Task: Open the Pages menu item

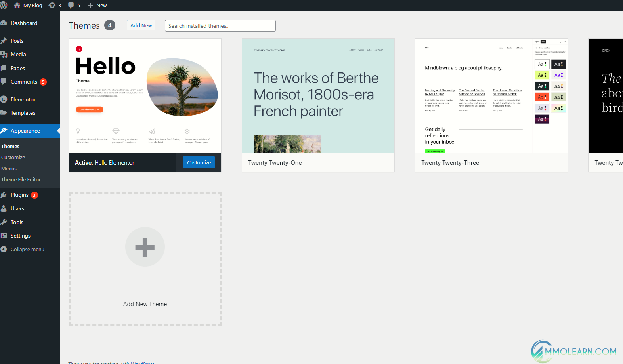Action: pos(18,68)
